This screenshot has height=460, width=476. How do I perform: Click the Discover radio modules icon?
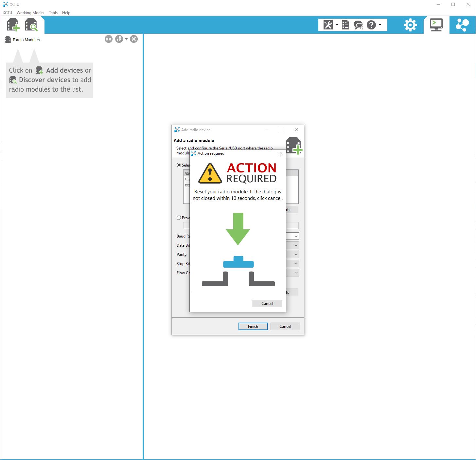pos(31,25)
